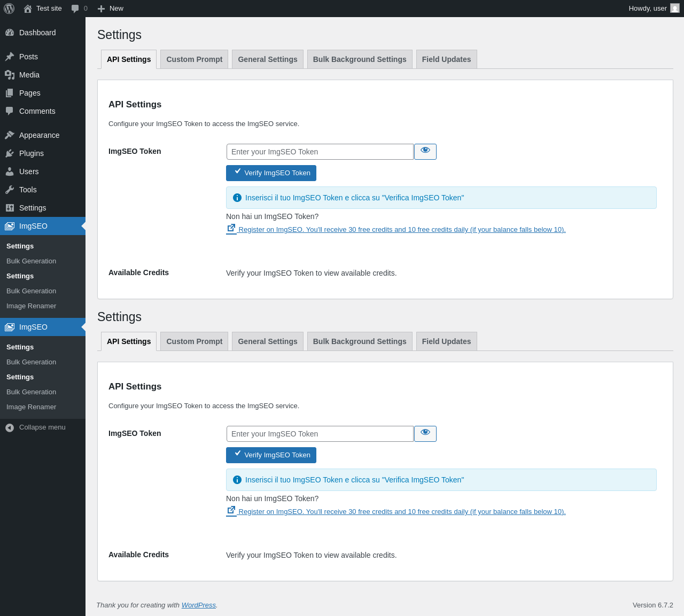684x616 pixels.
Task: Open the upper General Settings tab
Action: (x=268, y=59)
